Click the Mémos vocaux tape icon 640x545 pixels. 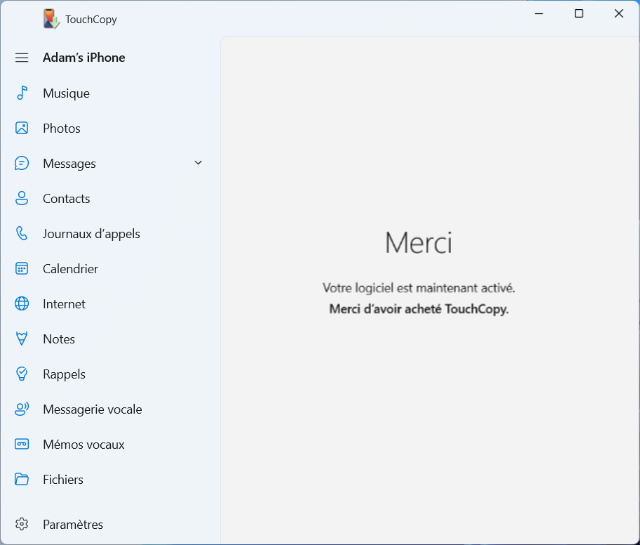(22, 444)
